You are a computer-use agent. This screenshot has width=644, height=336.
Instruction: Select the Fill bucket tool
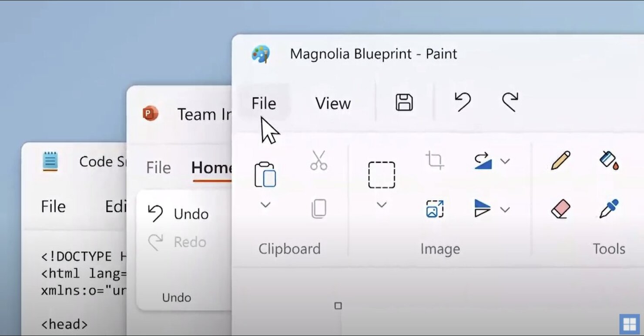click(609, 160)
